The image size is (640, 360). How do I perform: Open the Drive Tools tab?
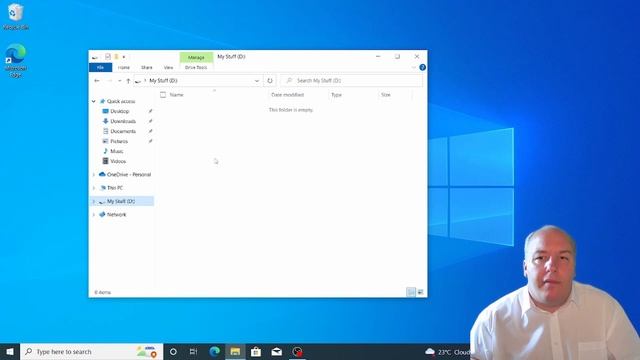tap(196, 67)
